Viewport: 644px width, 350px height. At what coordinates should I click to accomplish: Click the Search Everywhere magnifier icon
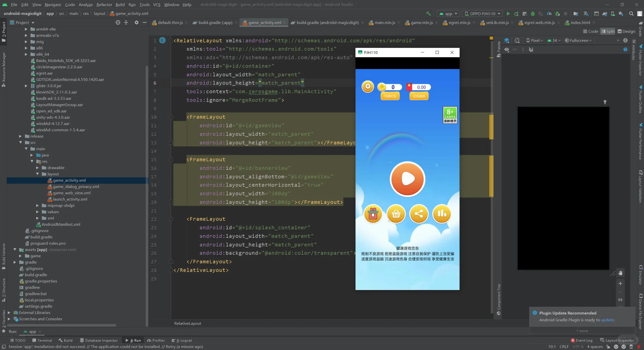631,14
